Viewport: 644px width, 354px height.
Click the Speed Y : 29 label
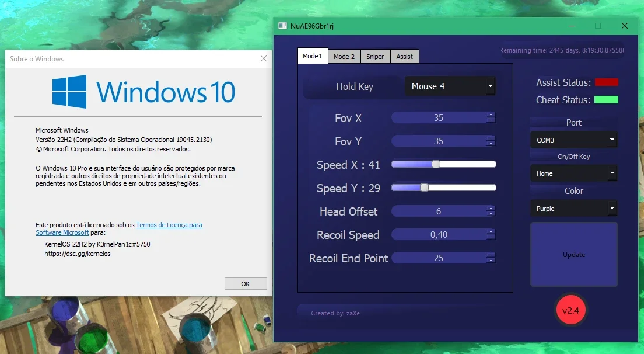coord(348,188)
